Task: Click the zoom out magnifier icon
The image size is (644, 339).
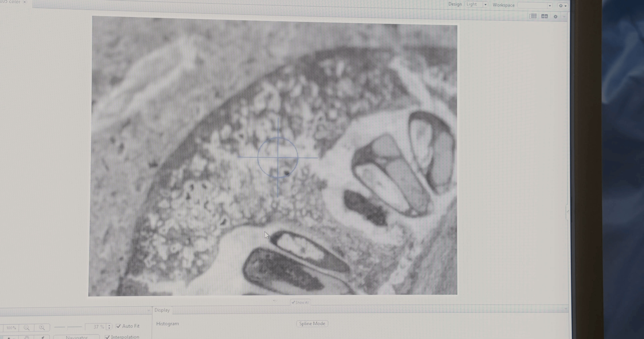Action: click(x=26, y=327)
